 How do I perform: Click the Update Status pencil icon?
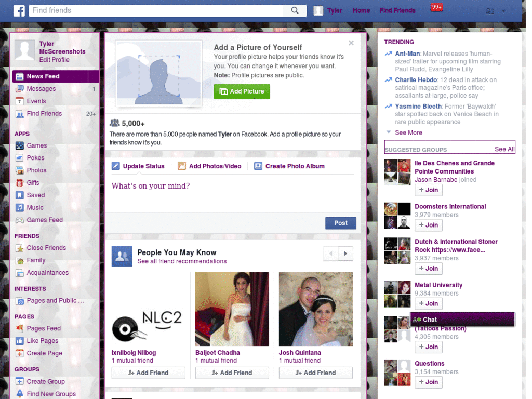point(116,166)
